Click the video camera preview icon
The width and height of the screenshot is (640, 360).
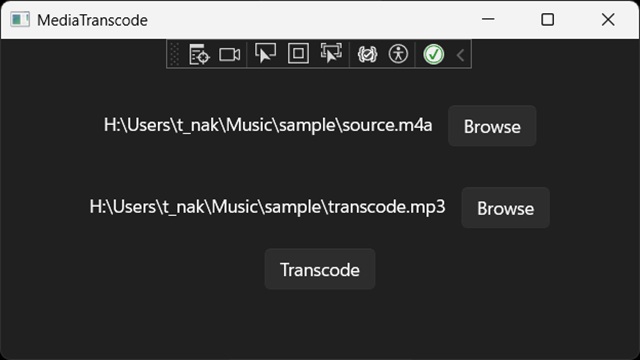click(229, 54)
